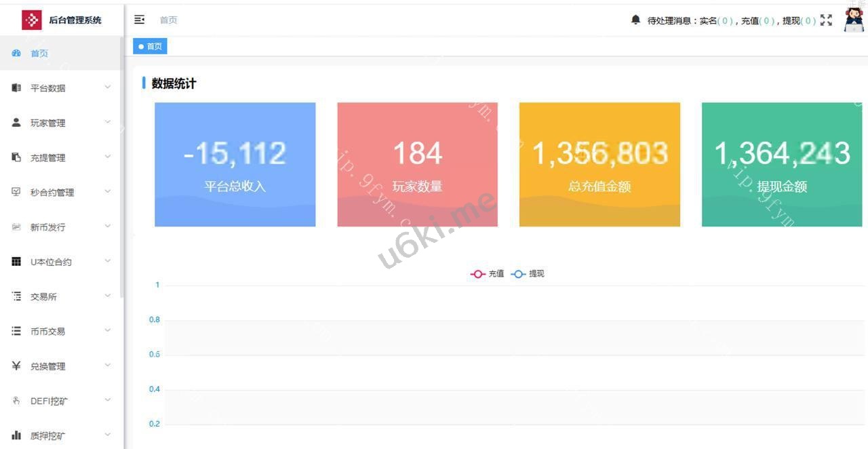Select the U本位合约 grid icon
Viewport: 868px width, 449px height.
(x=16, y=261)
